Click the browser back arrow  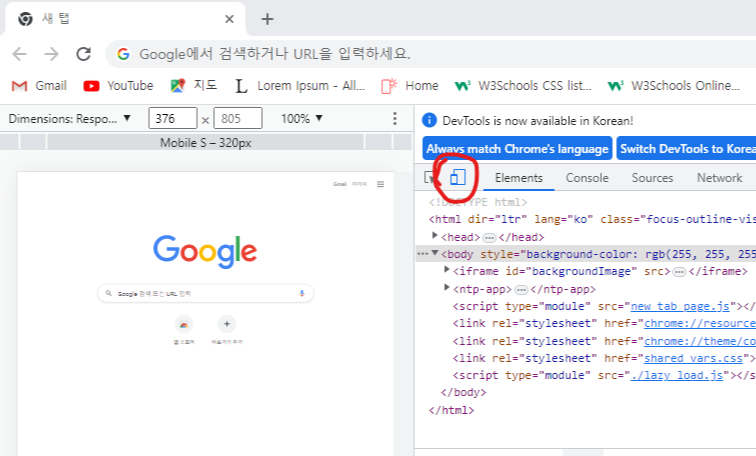[20, 54]
